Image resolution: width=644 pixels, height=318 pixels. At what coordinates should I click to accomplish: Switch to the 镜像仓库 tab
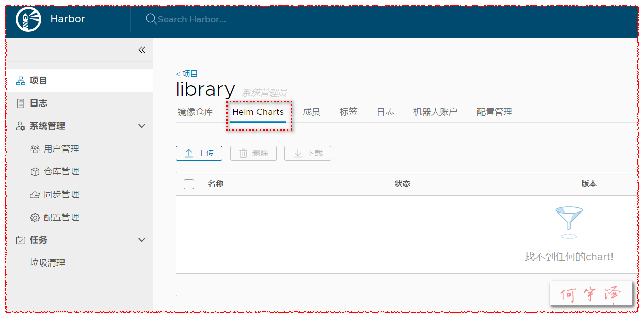[x=195, y=112]
